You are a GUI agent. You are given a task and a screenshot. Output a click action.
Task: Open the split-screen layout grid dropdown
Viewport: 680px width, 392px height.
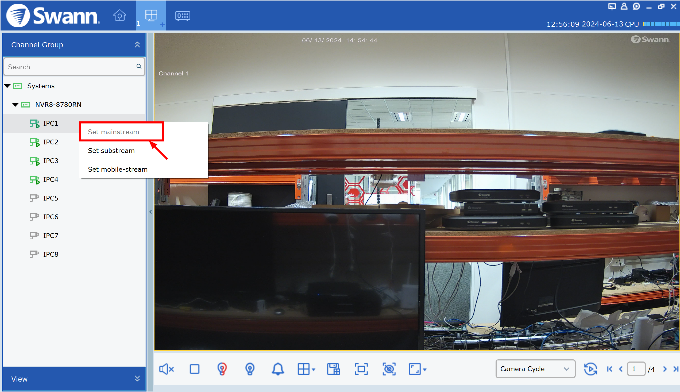[x=306, y=369]
